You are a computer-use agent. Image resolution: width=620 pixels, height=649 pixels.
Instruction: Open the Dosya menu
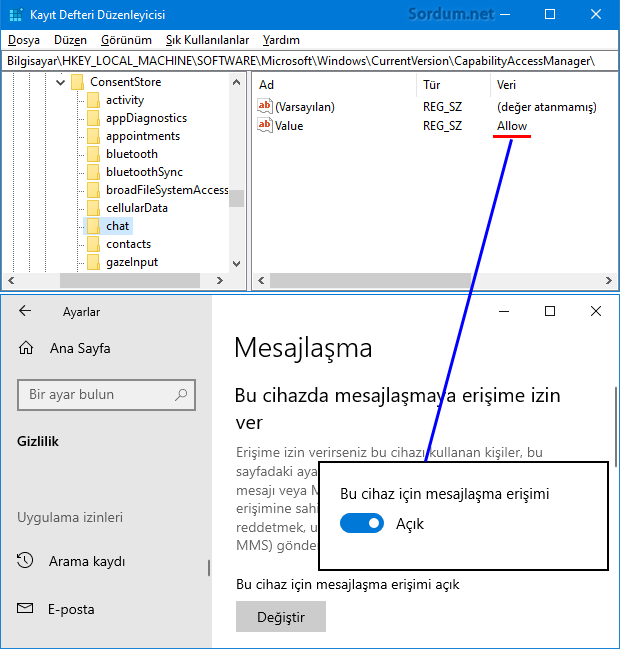(24, 40)
